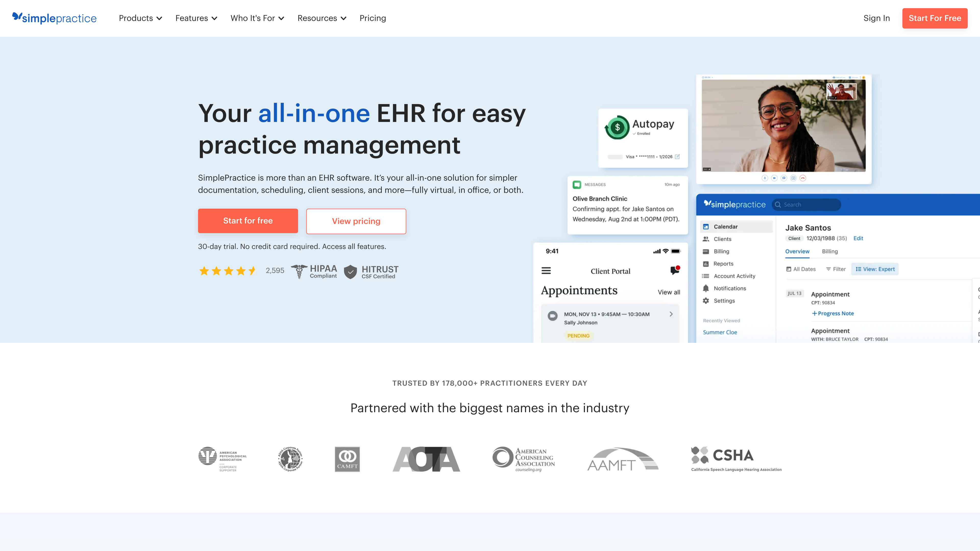Viewport: 980px width, 551px height.
Task: Go to the Pricing page
Action: click(372, 18)
